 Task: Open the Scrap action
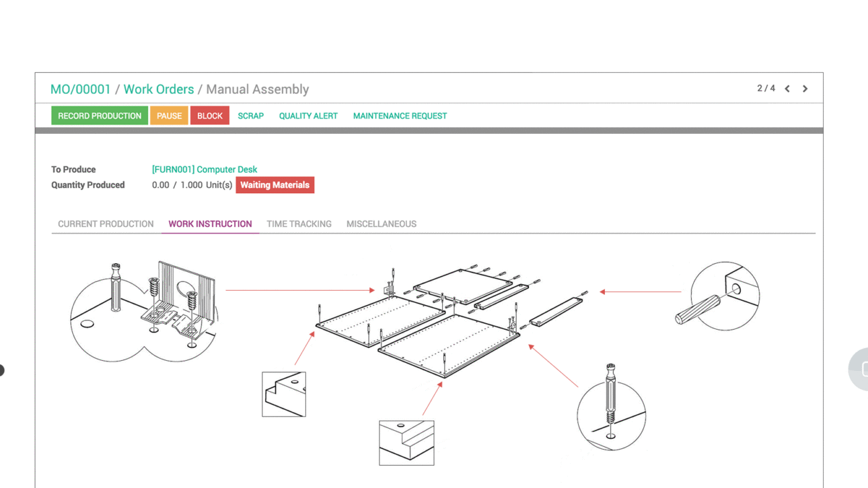click(251, 116)
